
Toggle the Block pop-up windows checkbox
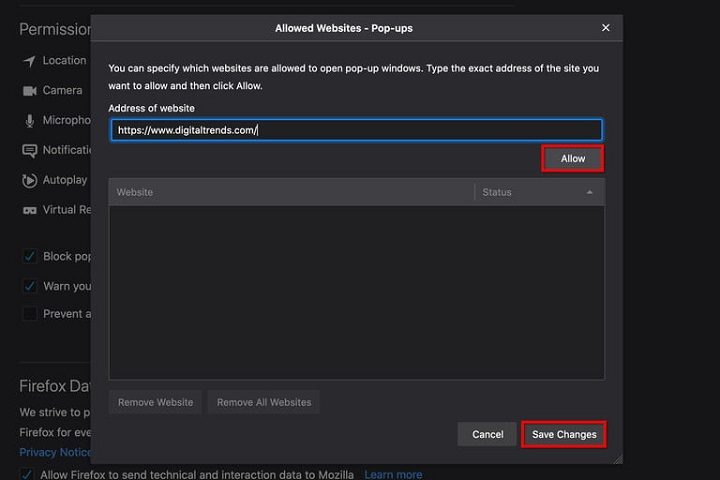pos(30,256)
